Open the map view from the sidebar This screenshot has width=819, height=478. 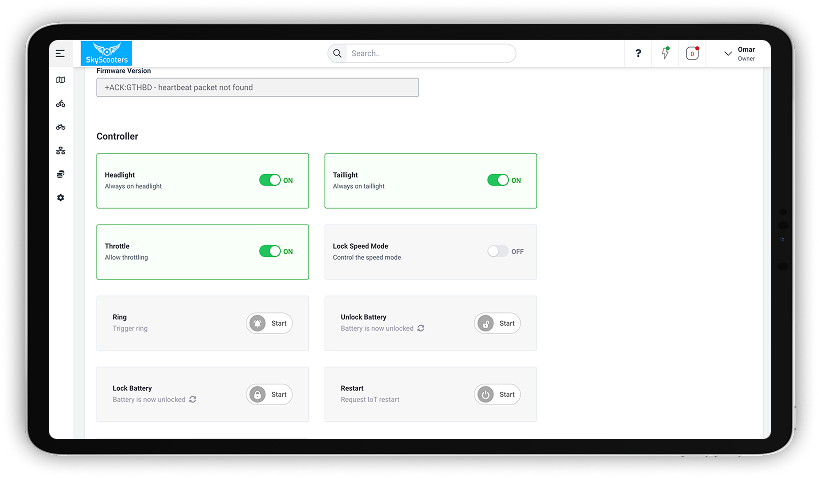(61, 80)
